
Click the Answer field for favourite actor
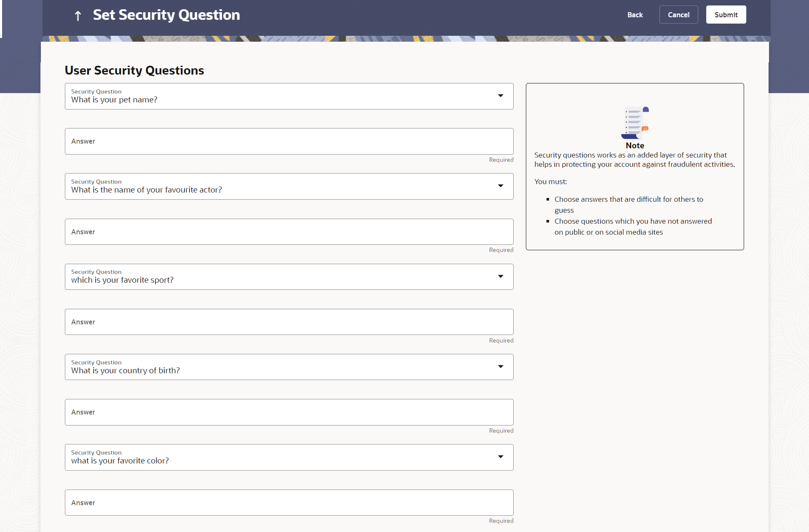289,232
